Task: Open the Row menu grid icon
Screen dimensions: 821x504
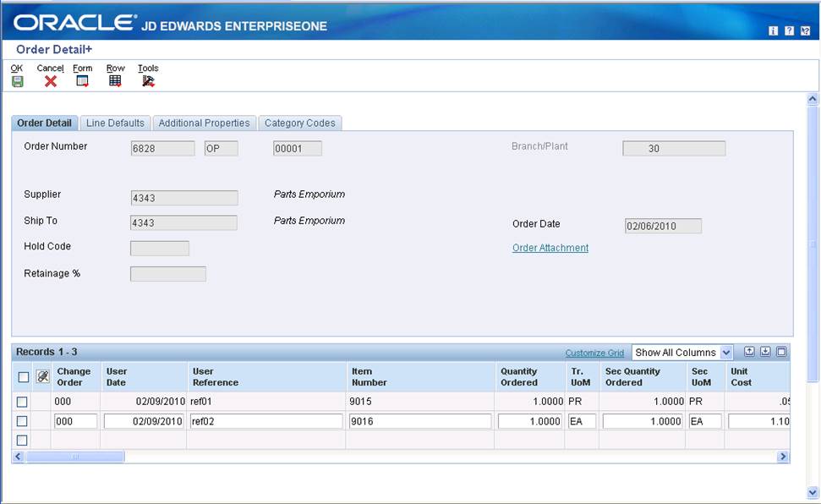Action: 115,81
